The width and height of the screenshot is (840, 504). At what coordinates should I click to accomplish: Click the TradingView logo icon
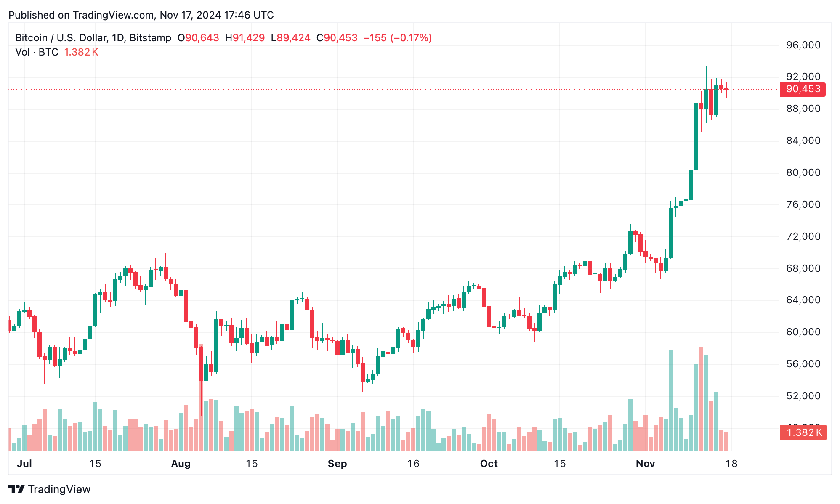(x=17, y=489)
